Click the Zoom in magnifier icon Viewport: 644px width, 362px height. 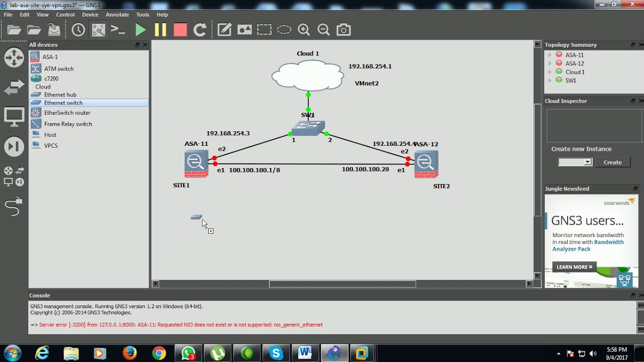304,30
